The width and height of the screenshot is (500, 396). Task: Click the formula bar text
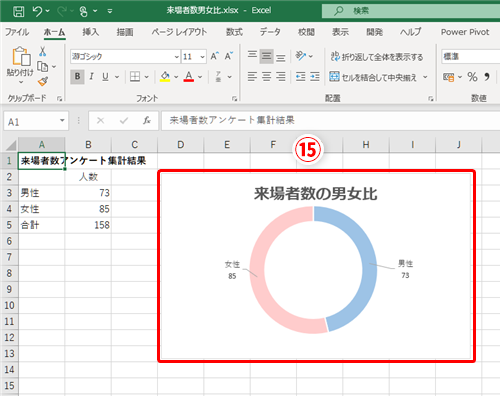tap(232, 120)
